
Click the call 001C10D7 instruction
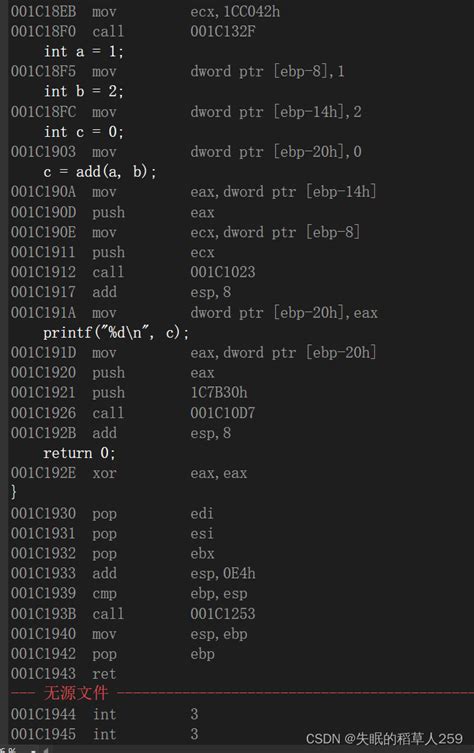[133, 413]
